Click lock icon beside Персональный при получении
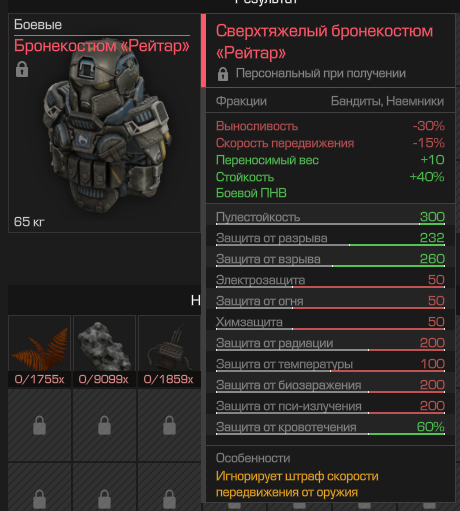 coord(223,74)
